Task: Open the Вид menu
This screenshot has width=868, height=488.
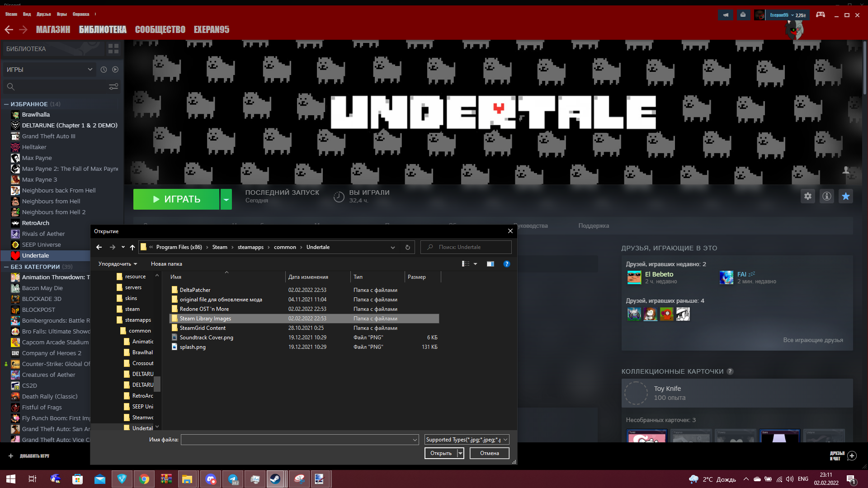Action: (x=27, y=14)
